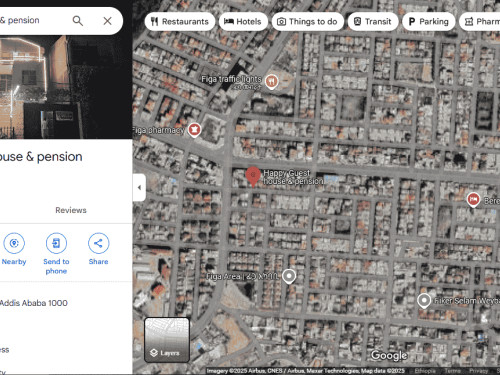Switch to the Reviews tab
The image size is (500, 375).
coord(71,210)
